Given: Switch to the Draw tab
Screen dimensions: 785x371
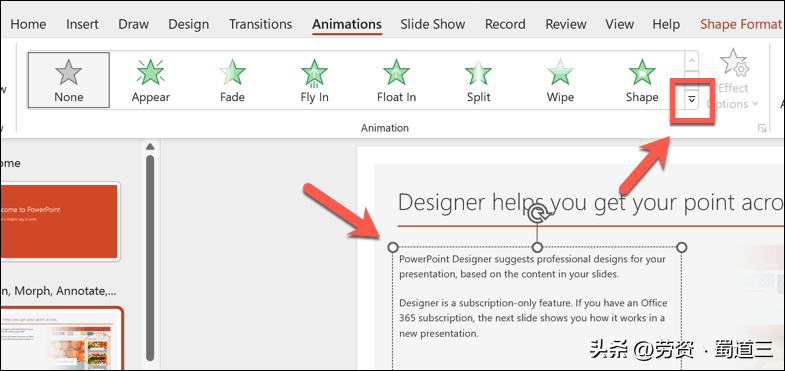Looking at the screenshot, I should pyautogui.click(x=134, y=25).
